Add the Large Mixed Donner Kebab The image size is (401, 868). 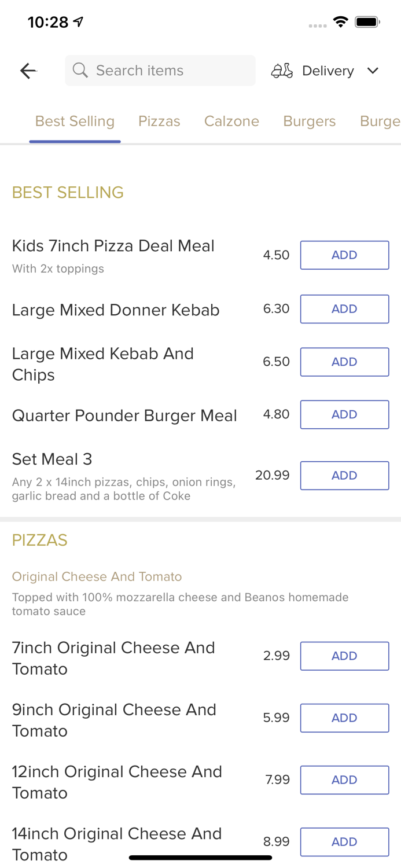tap(344, 308)
